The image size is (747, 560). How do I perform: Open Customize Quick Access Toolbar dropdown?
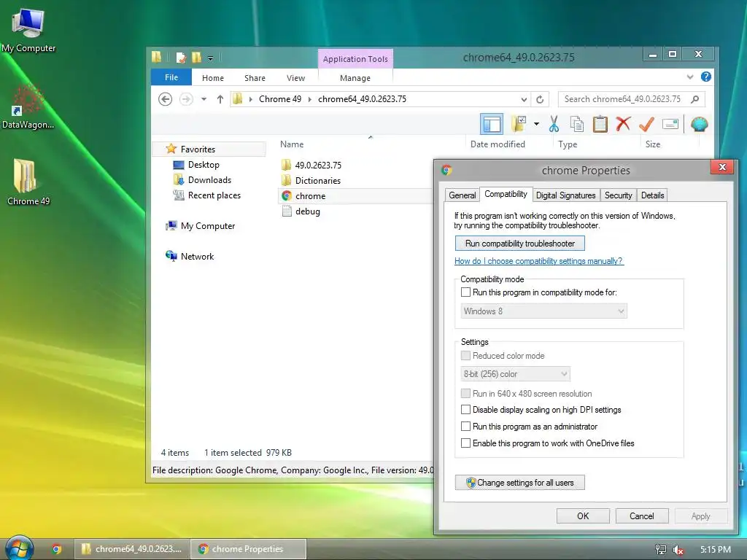pos(210,58)
